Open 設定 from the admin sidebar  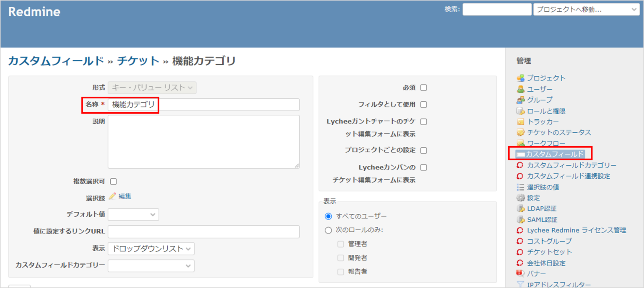(x=520, y=198)
